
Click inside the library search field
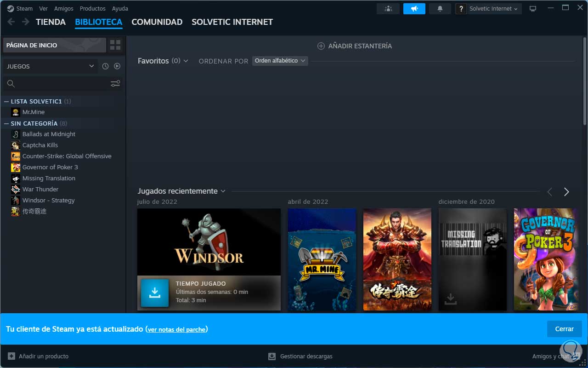click(62, 83)
